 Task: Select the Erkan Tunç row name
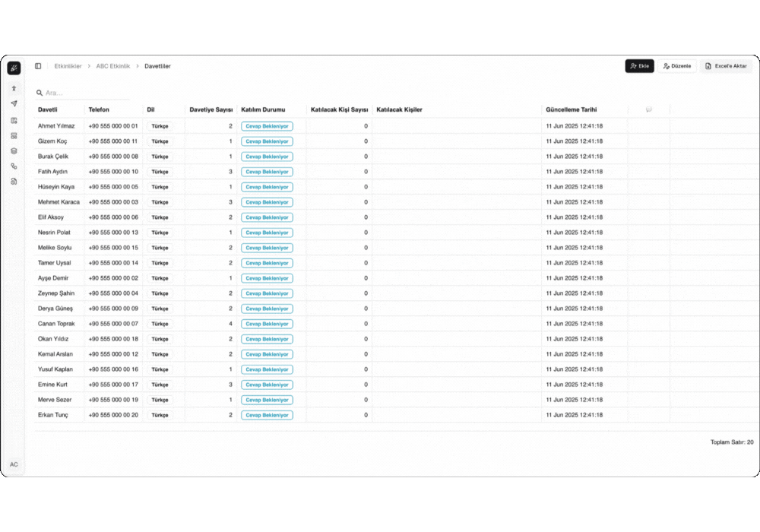tap(53, 415)
